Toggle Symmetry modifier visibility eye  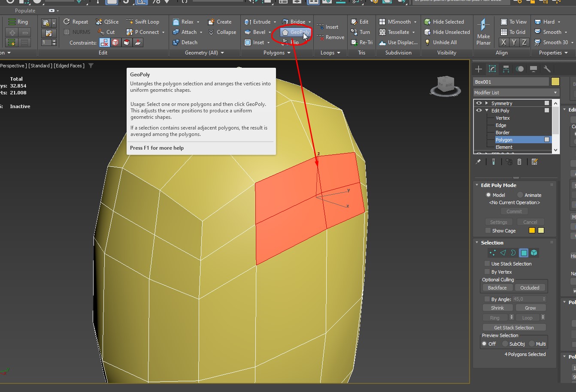[479, 103]
